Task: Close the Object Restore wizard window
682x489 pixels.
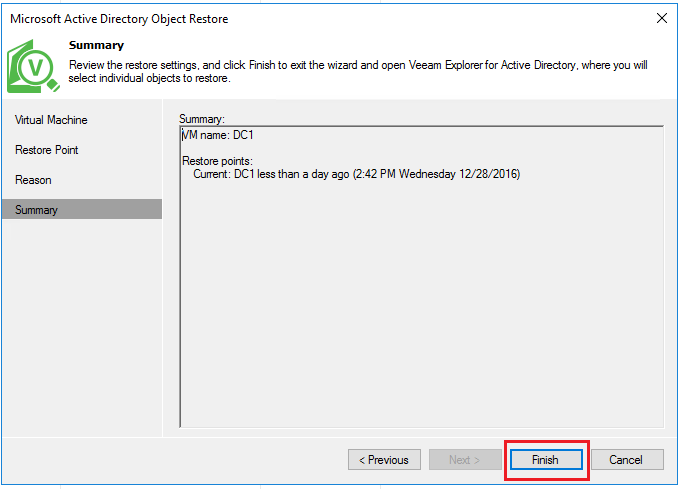Action: point(662,18)
